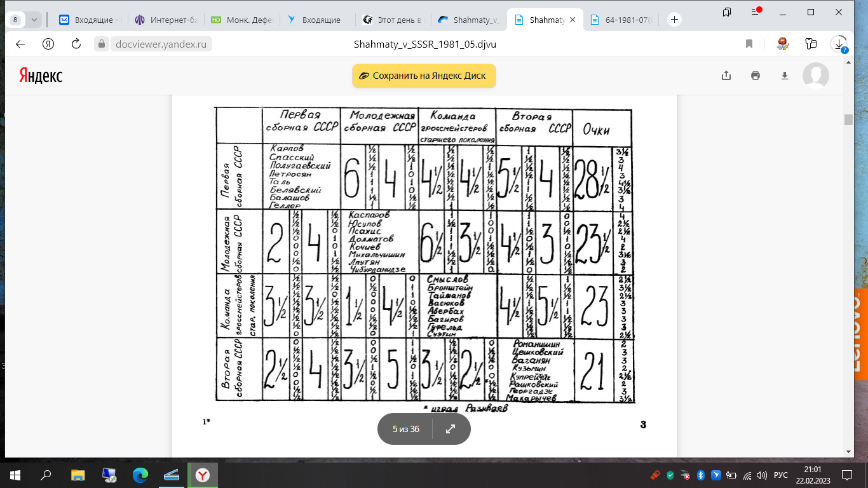The image size is (868, 488).
Task: Bookmark this page with the bookmark icon
Action: click(749, 44)
